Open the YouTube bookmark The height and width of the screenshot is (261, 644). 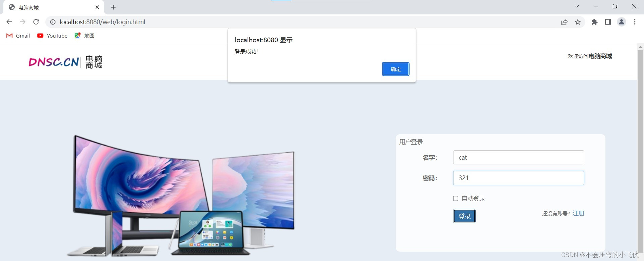[52, 36]
